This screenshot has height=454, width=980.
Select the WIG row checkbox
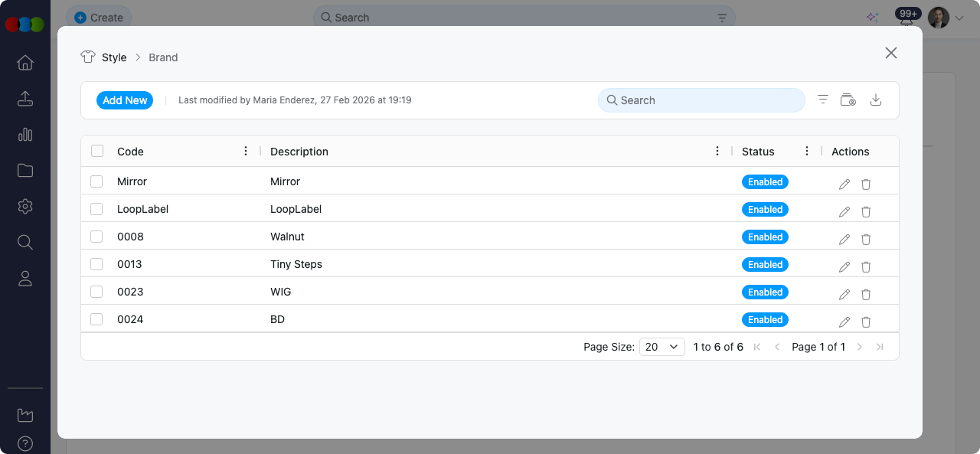click(96, 292)
